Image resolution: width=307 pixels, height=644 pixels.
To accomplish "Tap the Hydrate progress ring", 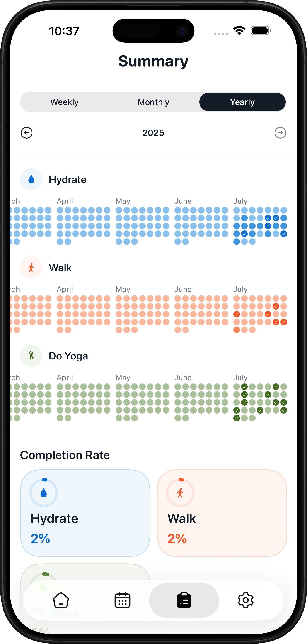I will coord(43,492).
